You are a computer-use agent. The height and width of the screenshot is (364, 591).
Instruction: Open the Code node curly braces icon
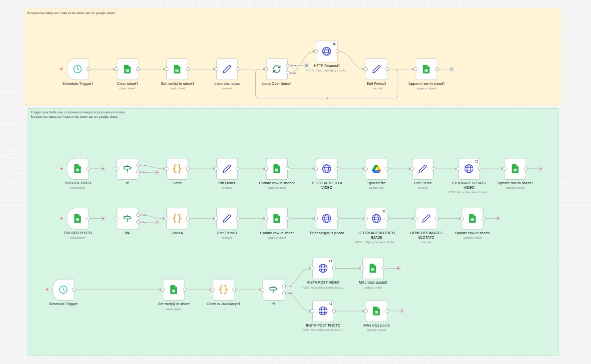click(x=177, y=168)
